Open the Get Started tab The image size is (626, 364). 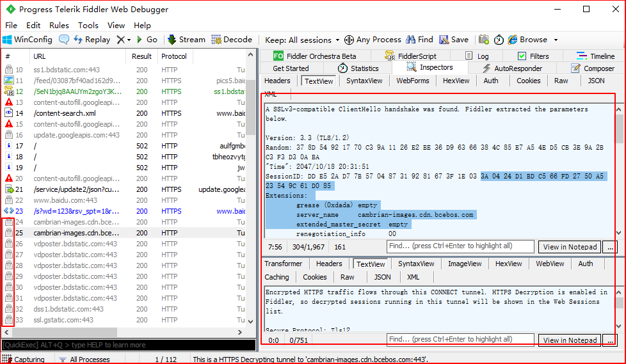[291, 68]
